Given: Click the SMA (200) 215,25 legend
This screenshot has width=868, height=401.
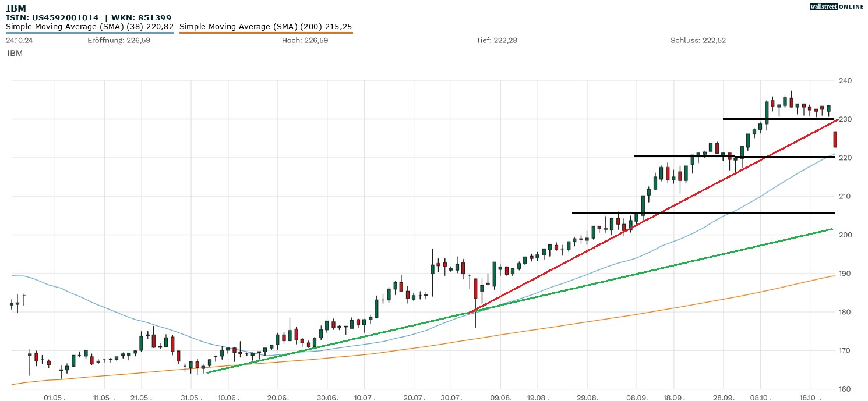Looking at the screenshot, I should 266,27.
